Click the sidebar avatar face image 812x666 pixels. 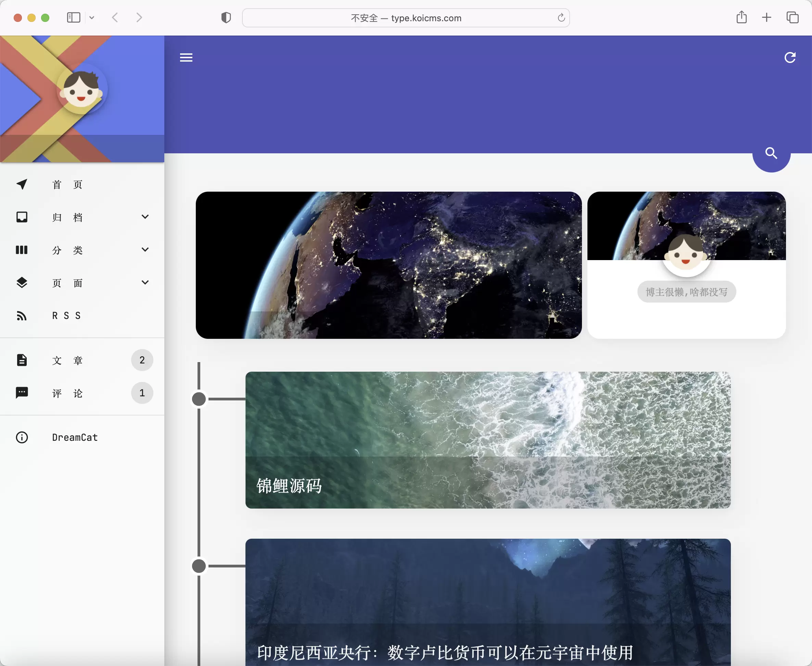pos(81,89)
